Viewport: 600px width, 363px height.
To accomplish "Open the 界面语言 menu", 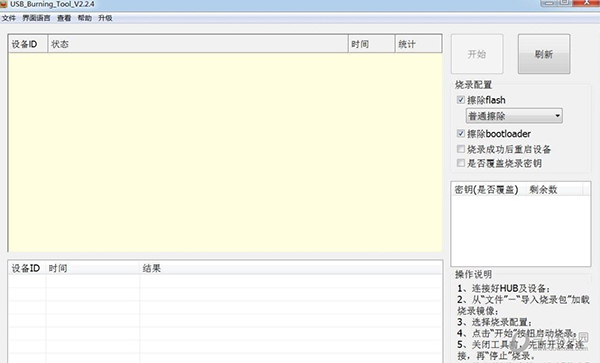I will [36, 18].
